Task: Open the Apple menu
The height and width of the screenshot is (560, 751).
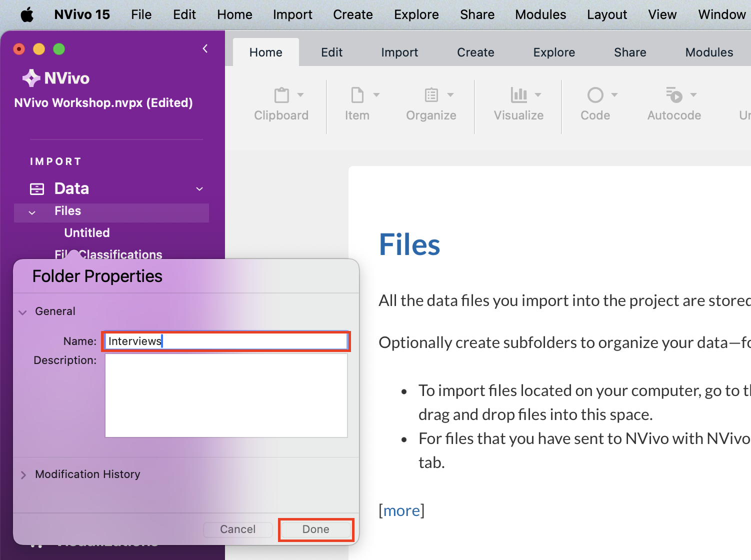Action: pyautogui.click(x=26, y=14)
